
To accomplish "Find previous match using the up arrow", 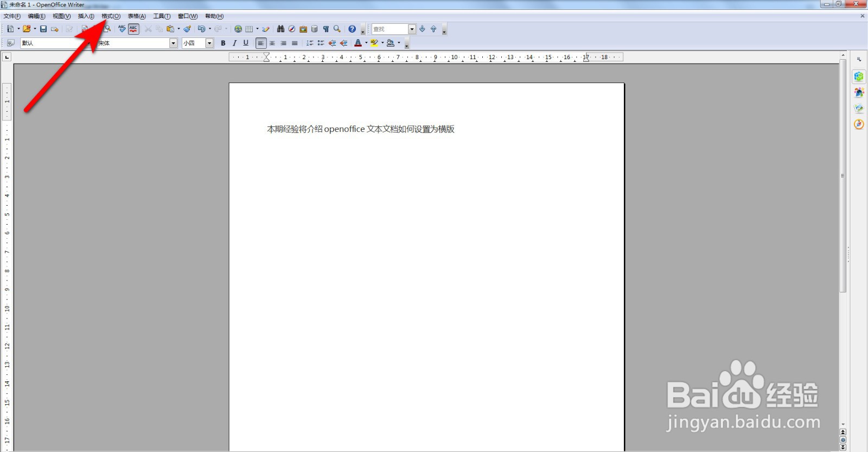I will pos(433,29).
